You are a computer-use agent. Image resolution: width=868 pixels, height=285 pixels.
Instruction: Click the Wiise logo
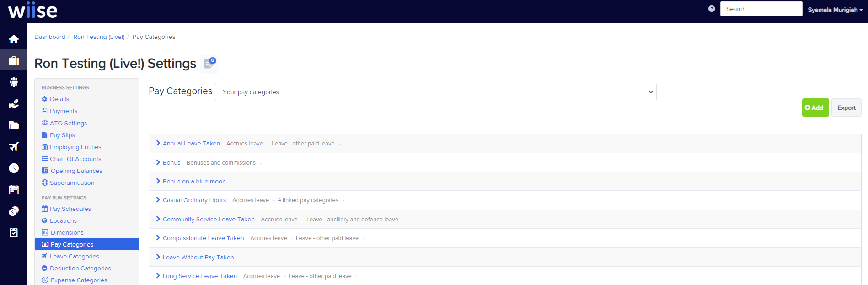32,10
